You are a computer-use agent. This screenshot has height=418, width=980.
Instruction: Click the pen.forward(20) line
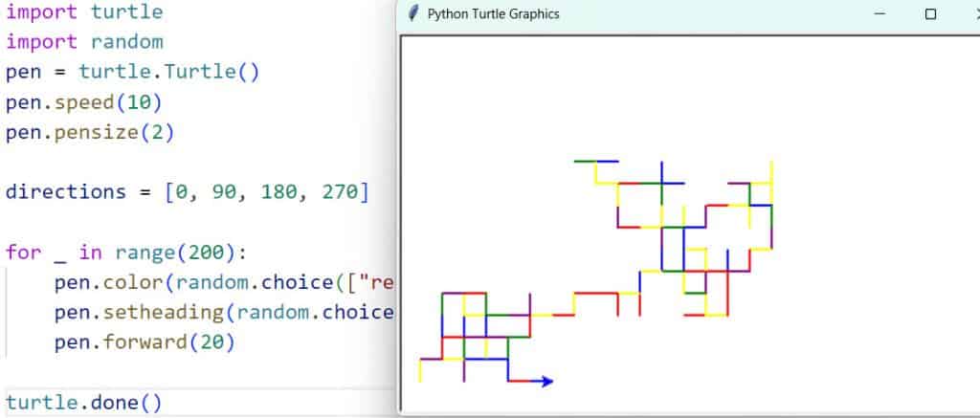click(144, 342)
